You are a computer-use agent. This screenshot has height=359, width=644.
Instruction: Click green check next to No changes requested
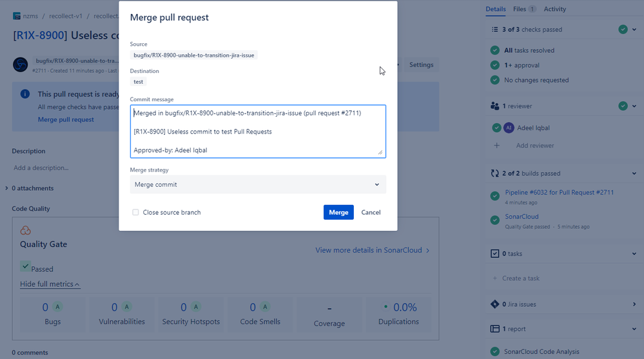495,80
